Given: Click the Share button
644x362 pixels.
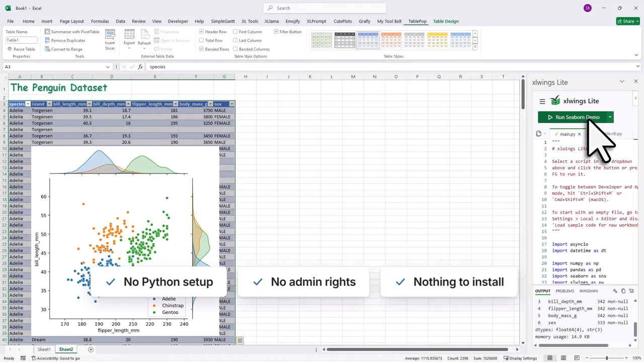Looking at the screenshot, I should pyautogui.click(x=628, y=21).
